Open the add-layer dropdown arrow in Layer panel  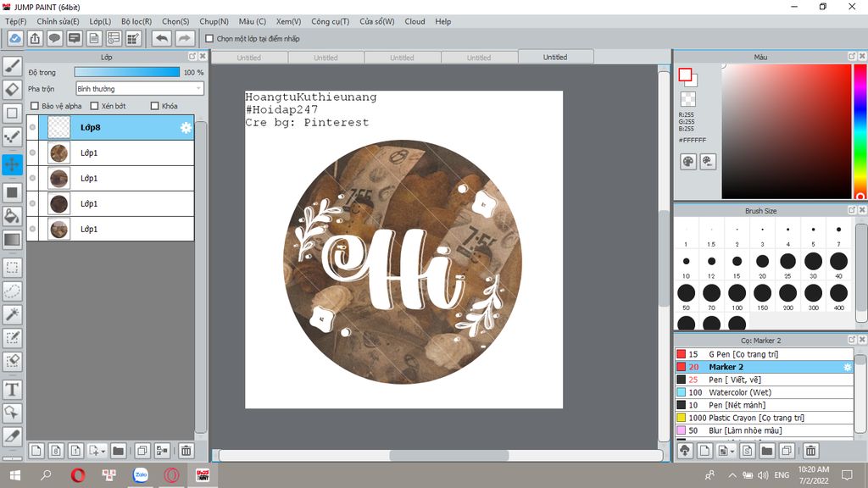[103, 452]
